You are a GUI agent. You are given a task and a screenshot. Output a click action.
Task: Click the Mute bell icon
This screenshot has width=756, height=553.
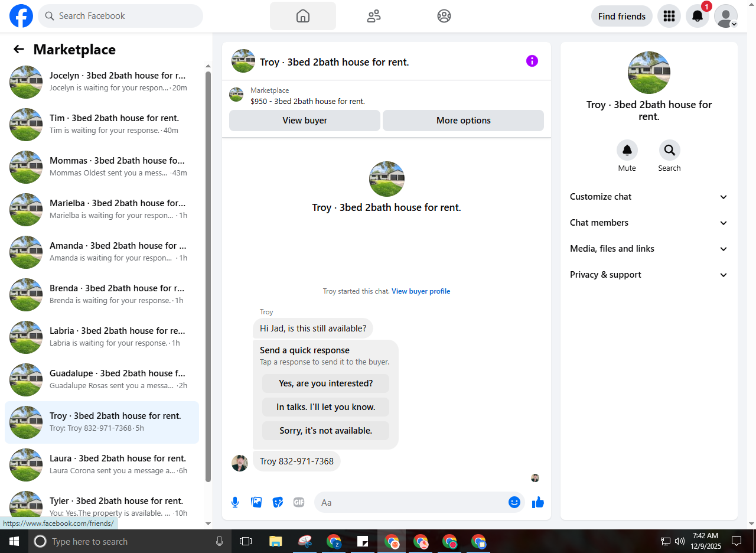click(627, 150)
